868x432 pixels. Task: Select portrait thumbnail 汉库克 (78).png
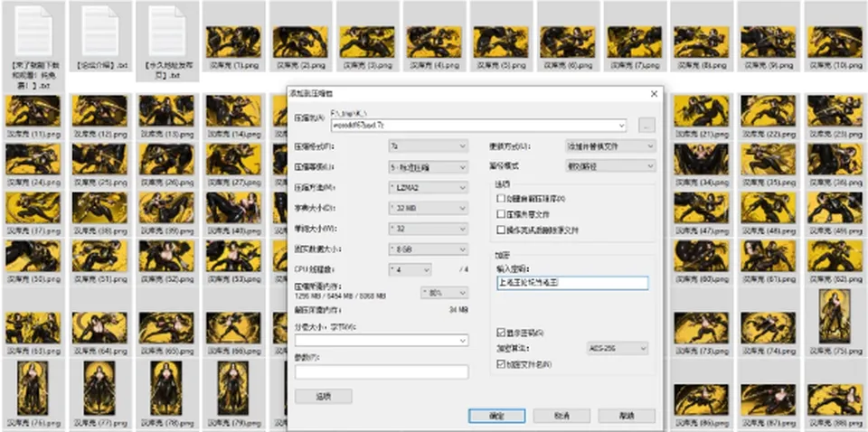166,389
